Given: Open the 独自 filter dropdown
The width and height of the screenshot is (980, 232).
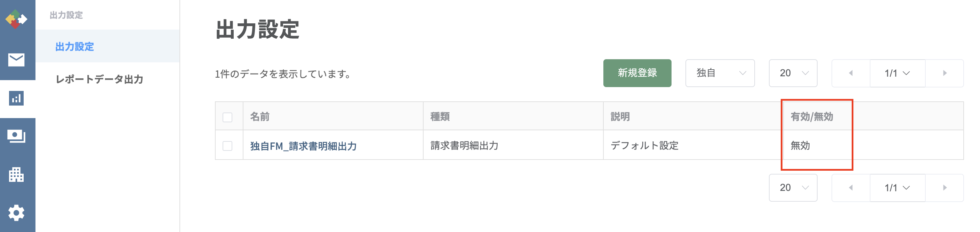Looking at the screenshot, I should (x=720, y=73).
